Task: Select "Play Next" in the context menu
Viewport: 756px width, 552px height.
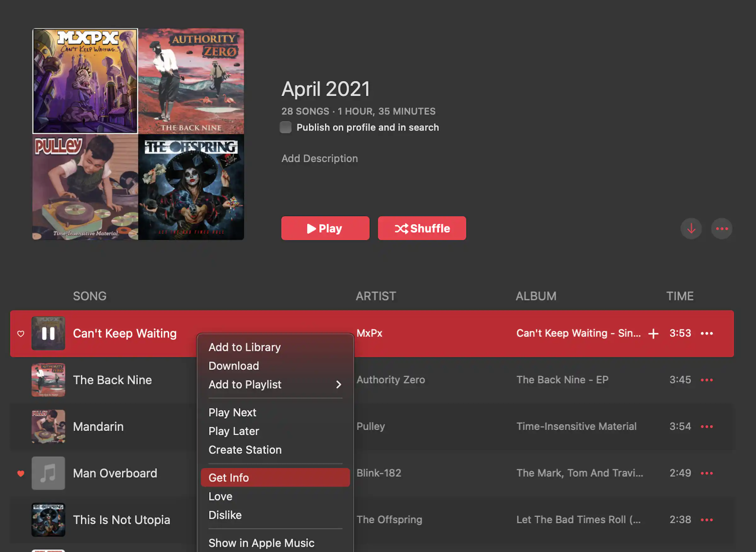Action: pyautogui.click(x=232, y=412)
